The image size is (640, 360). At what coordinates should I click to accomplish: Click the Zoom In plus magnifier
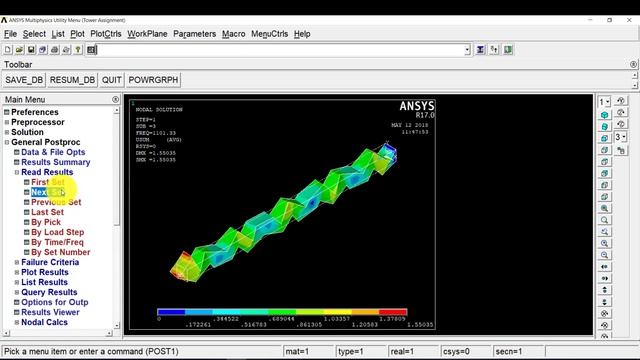(x=604, y=243)
